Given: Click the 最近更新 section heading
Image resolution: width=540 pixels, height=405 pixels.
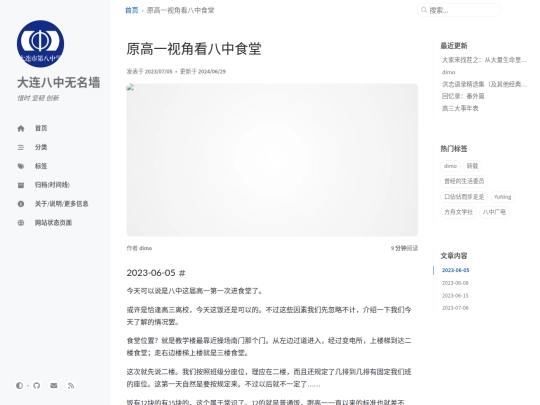Looking at the screenshot, I should (454, 45).
